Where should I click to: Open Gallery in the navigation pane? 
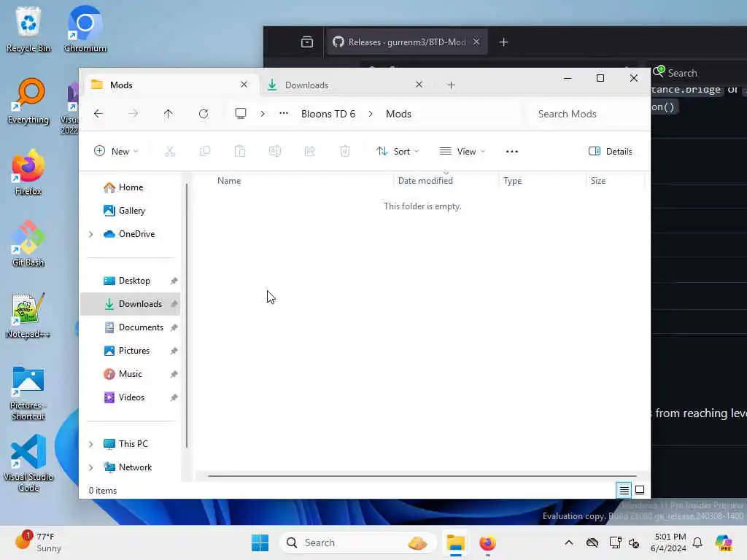[x=130, y=211]
